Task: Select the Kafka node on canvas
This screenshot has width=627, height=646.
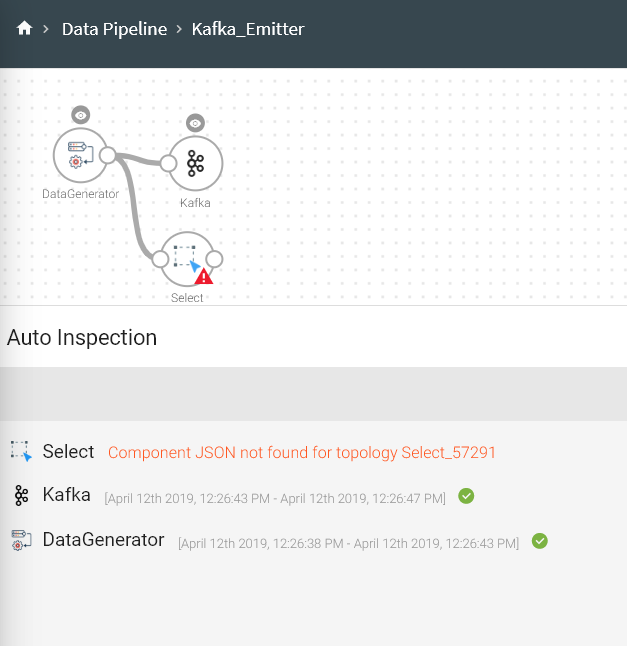Action: (197, 163)
